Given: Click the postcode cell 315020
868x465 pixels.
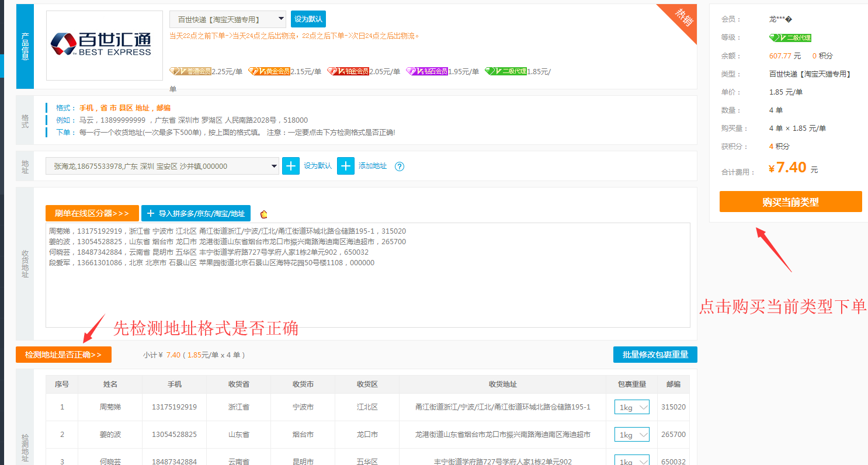Looking at the screenshot, I should click(673, 407).
